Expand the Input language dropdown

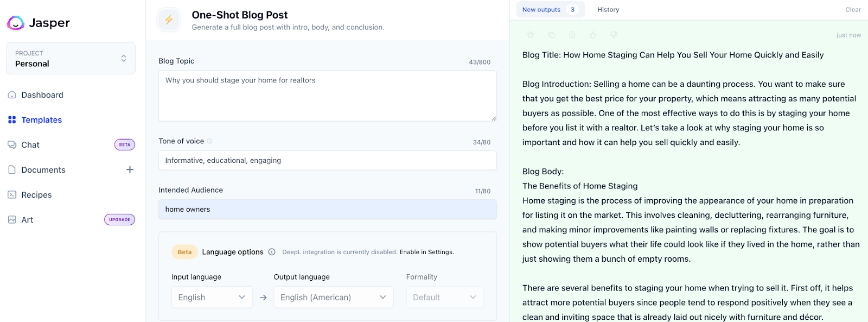pos(212,298)
